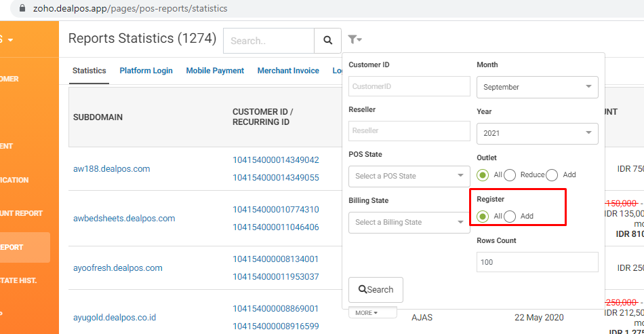Expand the Billing State dropdown
Image resolution: width=644 pixels, height=334 pixels.
(x=409, y=222)
